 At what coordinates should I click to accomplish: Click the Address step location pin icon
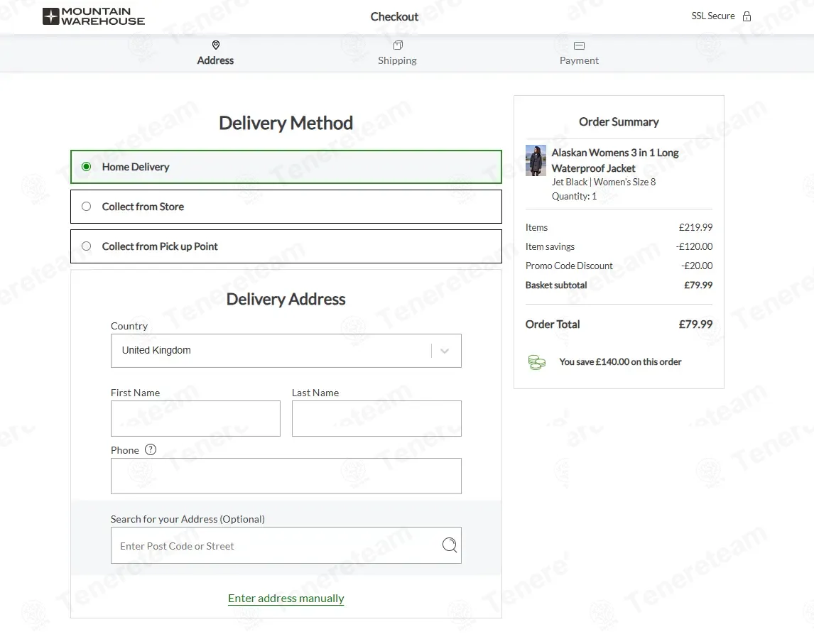(216, 45)
